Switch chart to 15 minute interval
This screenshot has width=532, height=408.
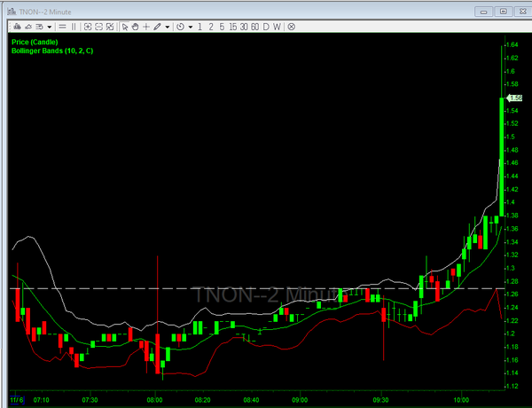point(233,27)
